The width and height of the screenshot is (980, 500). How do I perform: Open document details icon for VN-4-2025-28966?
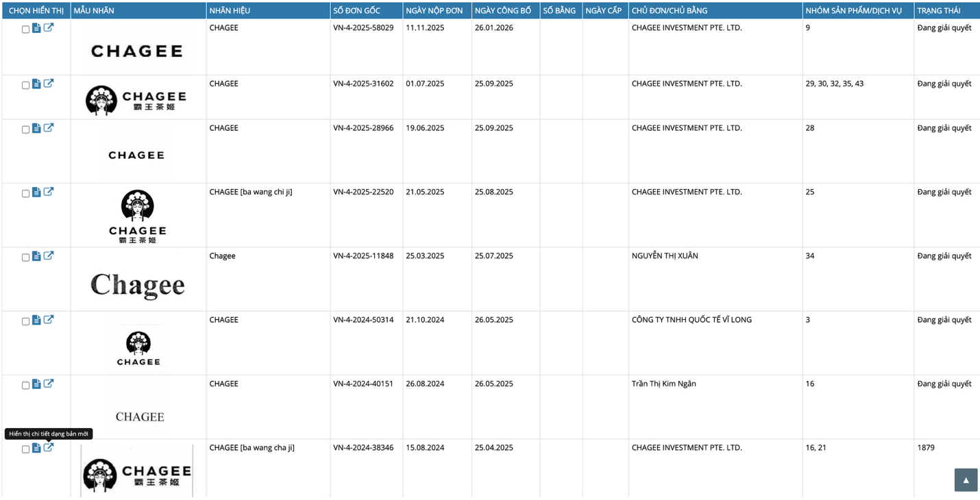[36, 128]
